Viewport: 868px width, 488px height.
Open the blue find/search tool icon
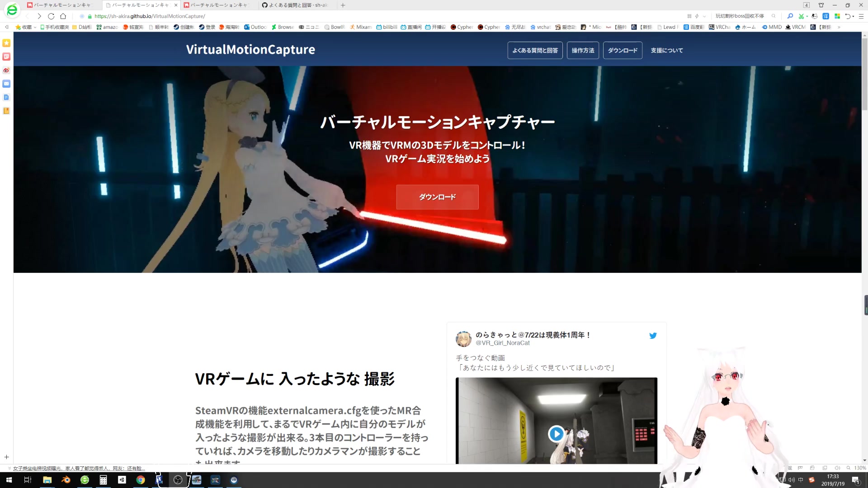790,16
